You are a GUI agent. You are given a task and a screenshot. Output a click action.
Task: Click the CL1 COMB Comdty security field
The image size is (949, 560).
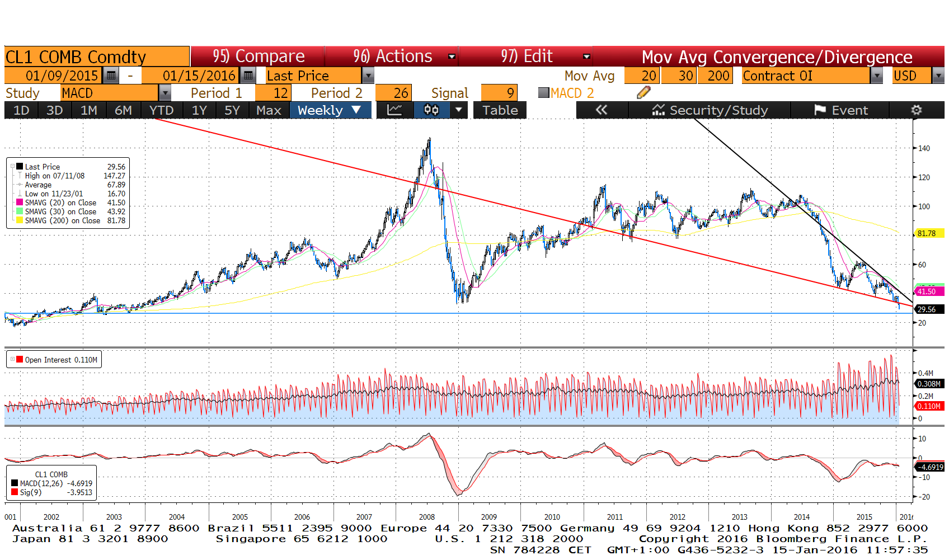click(97, 57)
